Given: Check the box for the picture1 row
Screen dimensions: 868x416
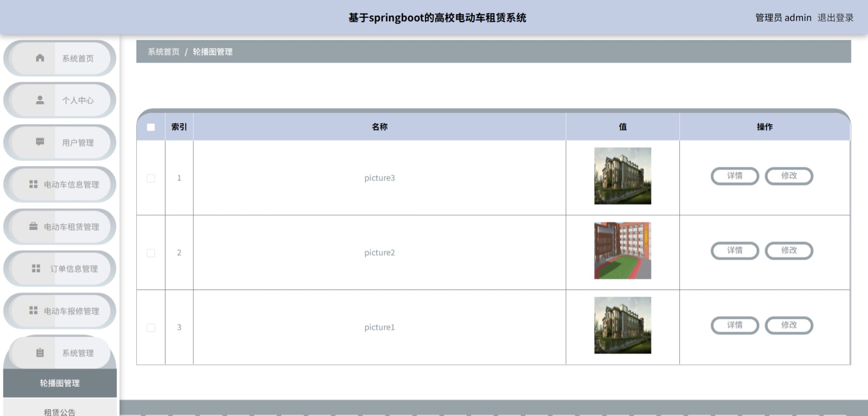Looking at the screenshot, I should [x=151, y=328].
